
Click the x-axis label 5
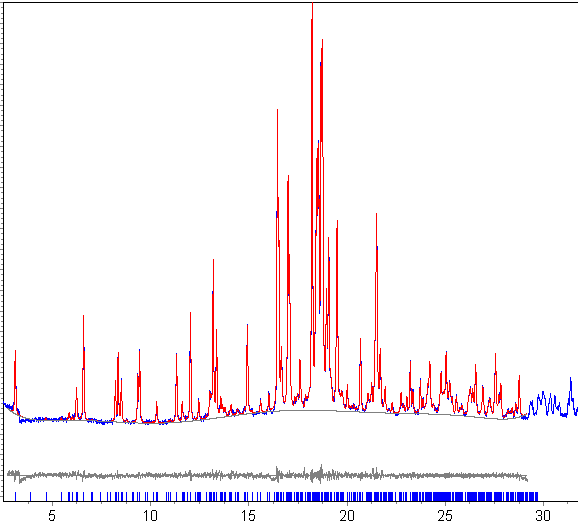coord(52,515)
